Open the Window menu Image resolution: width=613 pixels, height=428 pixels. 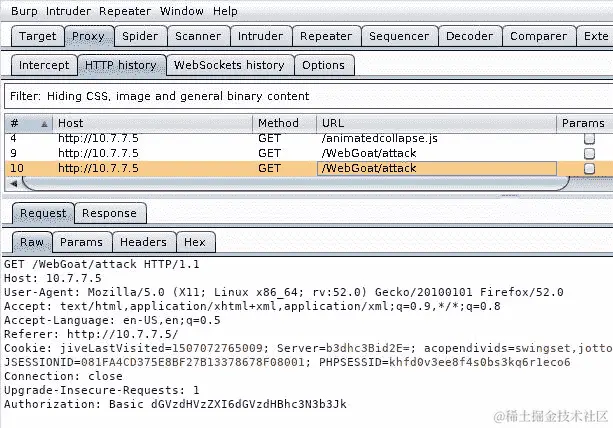tap(182, 11)
